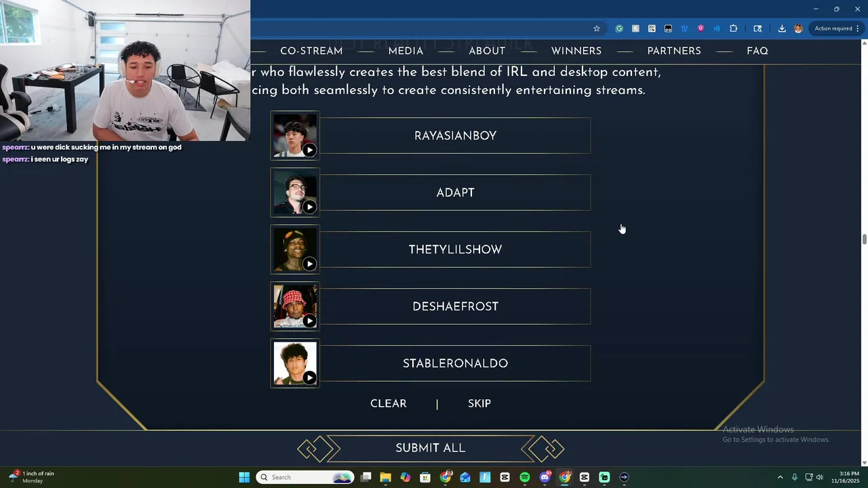Go to the WINNERS page
The image size is (868, 488).
coord(576,51)
